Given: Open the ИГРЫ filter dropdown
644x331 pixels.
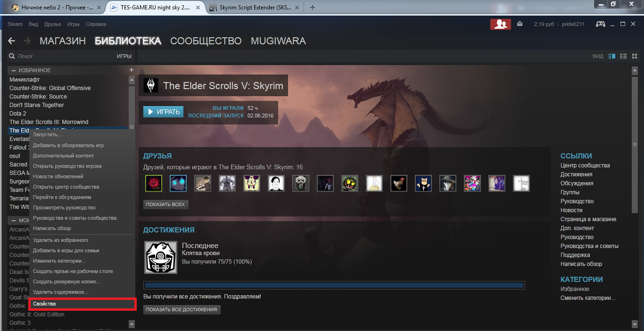Looking at the screenshot, I should tap(124, 56).
